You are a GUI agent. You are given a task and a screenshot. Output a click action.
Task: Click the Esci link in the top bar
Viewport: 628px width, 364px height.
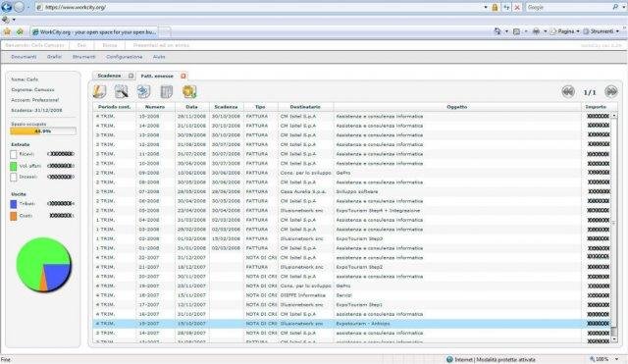[x=81, y=45]
